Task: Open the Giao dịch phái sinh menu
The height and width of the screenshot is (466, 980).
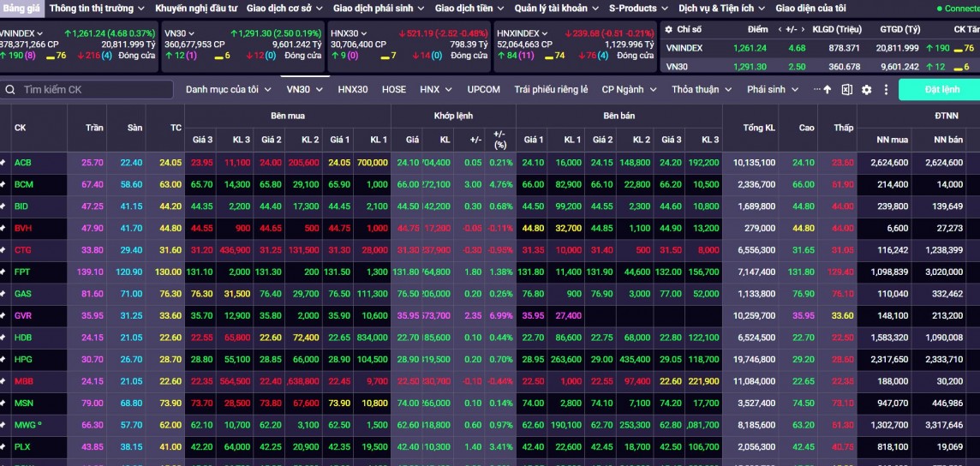Action: [x=378, y=9]
